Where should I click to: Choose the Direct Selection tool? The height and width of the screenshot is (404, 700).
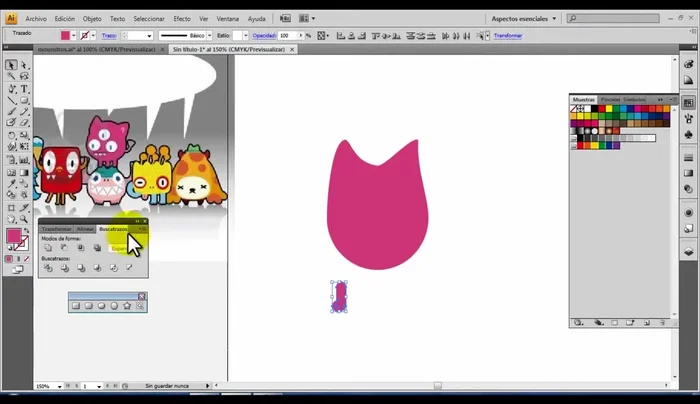tap(24, 65)
